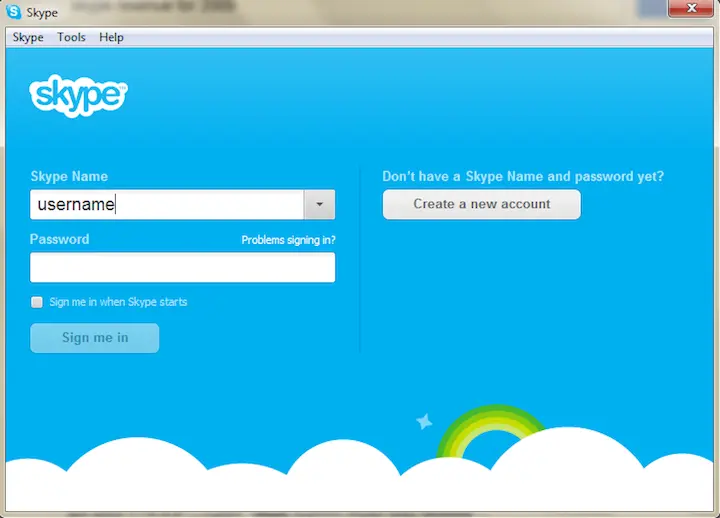Click the Skype cloud logo
The height and width of the screenshot is (518, 720).
coord(79,96)
